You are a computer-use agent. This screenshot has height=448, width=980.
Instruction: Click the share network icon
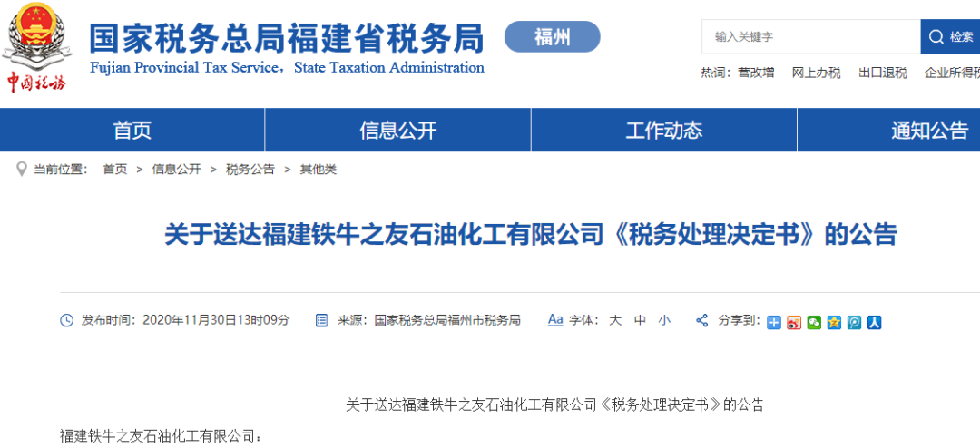(701, 321)
